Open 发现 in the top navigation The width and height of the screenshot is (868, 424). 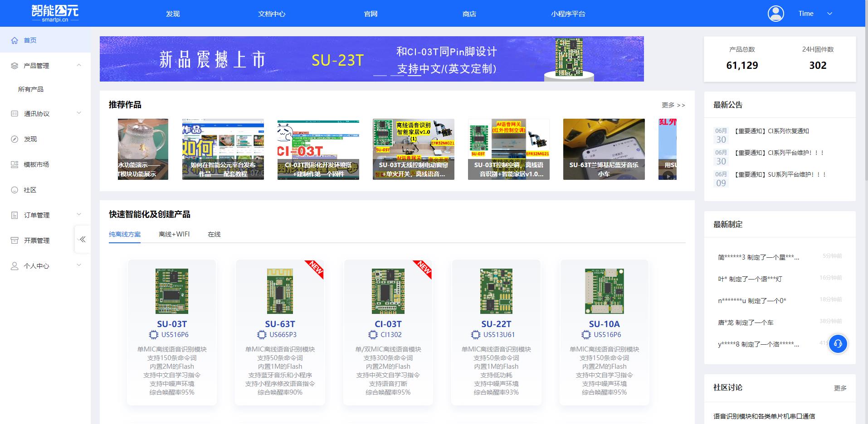tap(173, 14)
